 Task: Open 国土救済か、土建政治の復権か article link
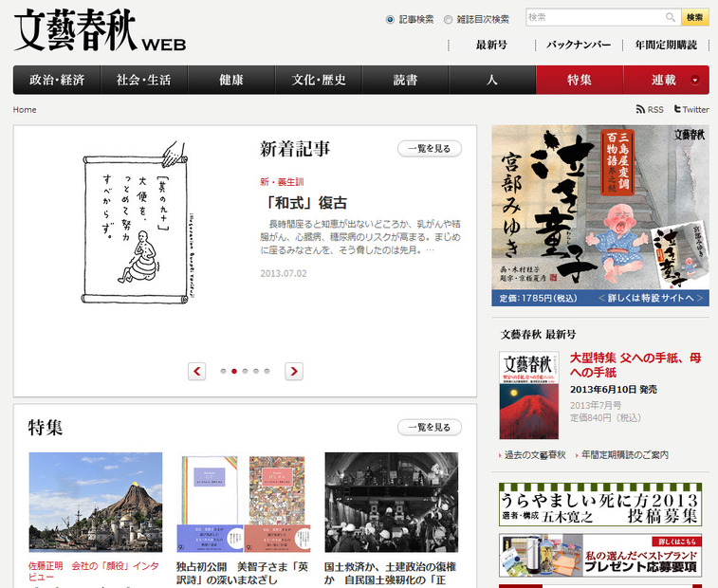pos(390,574)
